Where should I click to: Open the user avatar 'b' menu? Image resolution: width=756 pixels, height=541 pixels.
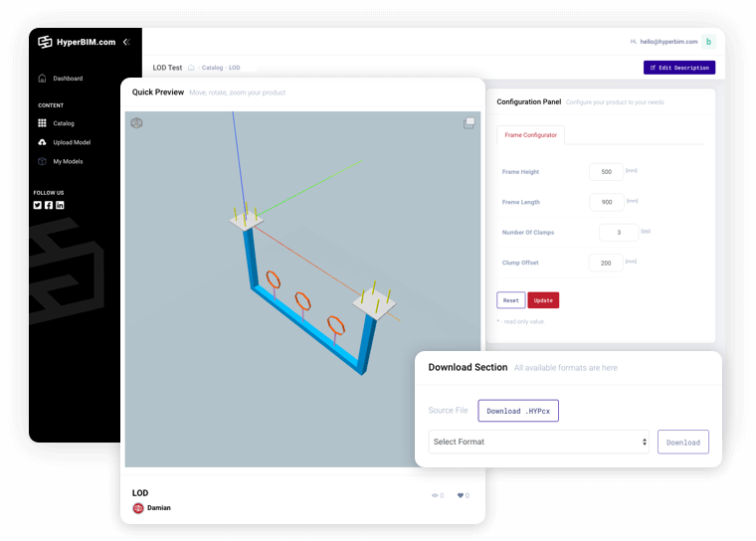[x=708, y=42]
